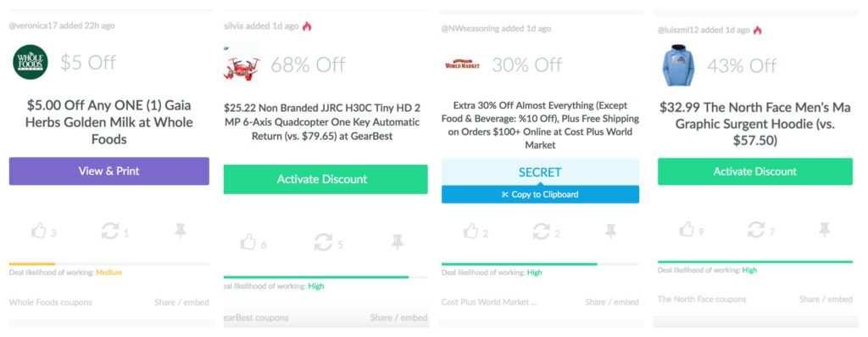Click the View & Print button

[109, 171]
